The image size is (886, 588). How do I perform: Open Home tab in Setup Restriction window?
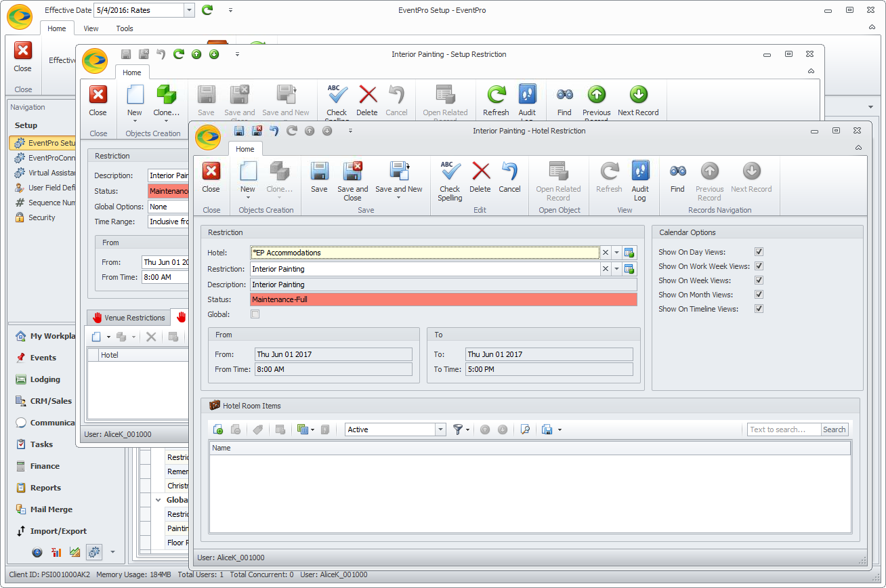tap(132, 72)
